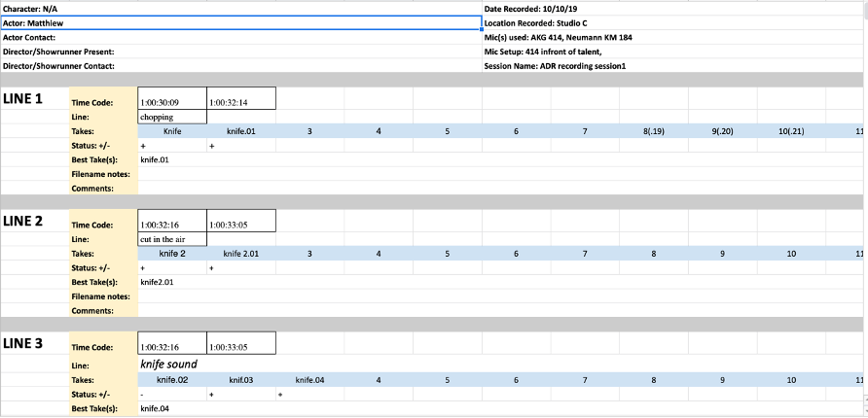Select 'Location Recorded: Studio C' cell
The width and height of the screenshot is (868, 418).
(x=674, y=23)
